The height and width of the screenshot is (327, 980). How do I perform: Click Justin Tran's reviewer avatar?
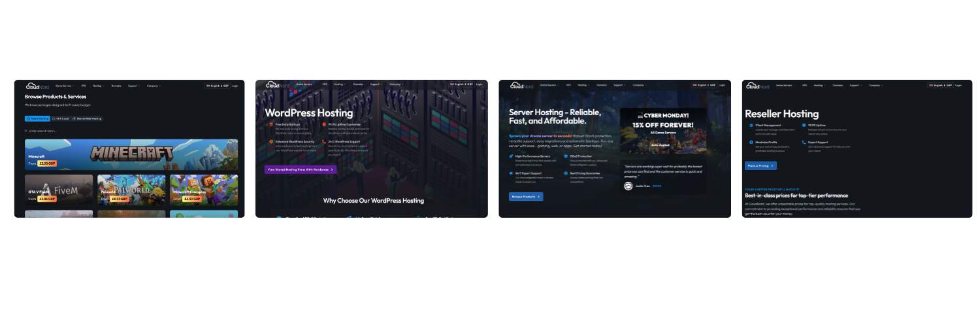(x=629, y=186)
